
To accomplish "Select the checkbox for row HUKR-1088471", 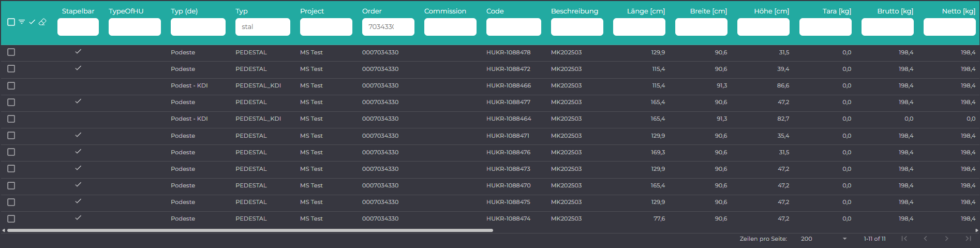I will [11, 136].
